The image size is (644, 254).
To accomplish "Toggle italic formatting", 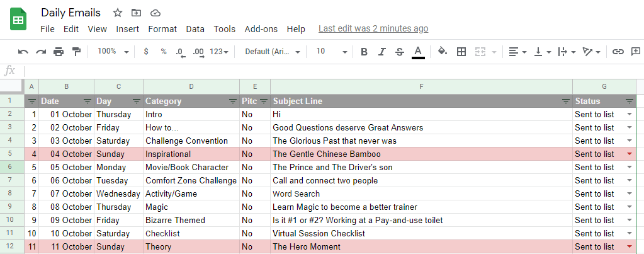I will click(382, 52).
